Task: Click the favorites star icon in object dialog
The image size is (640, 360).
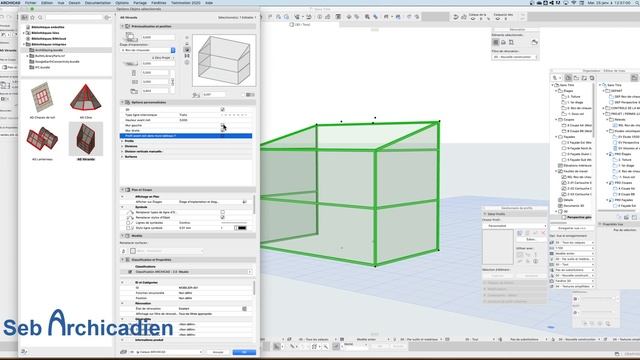Action: (33, 18)
